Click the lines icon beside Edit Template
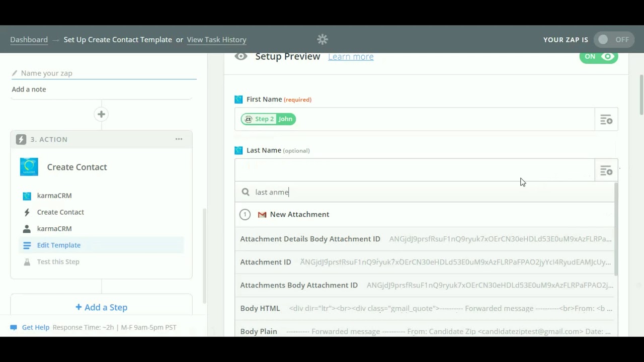The height and width of the screenshot is (362, 644). 27,245
